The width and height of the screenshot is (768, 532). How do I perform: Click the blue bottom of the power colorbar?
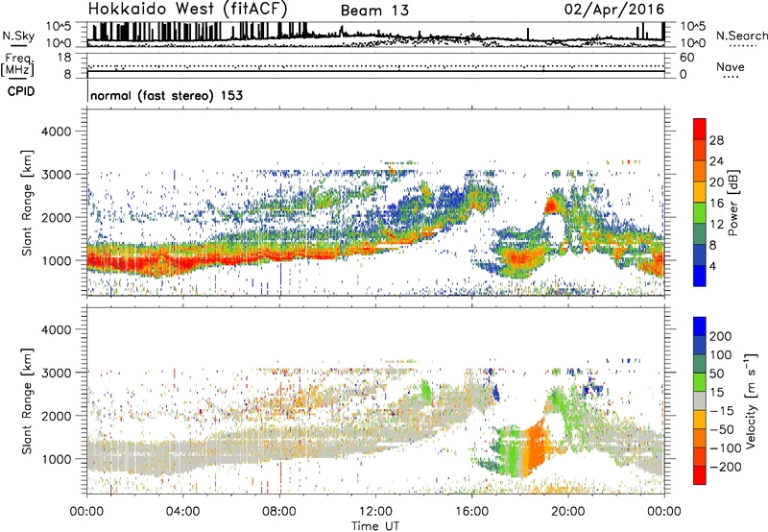click(700, 276)
